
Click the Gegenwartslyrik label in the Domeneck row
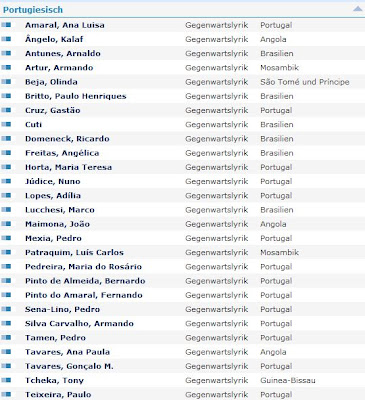coord(217,139)
